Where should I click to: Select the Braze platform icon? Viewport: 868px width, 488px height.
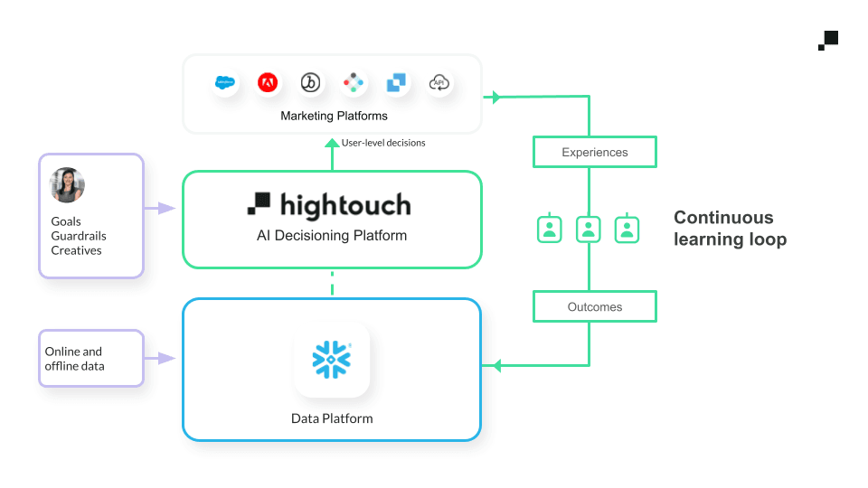point(310,83)
